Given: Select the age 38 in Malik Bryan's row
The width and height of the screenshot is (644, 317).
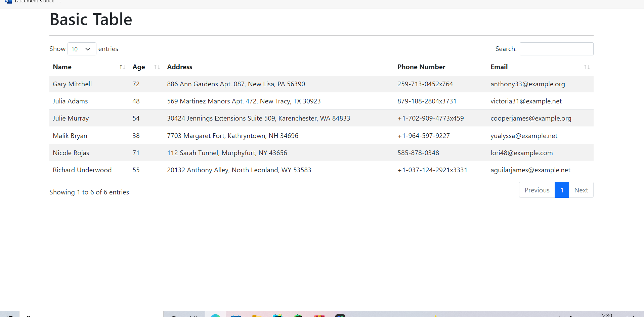Looking at the screenshot, I should coord(136,136).
